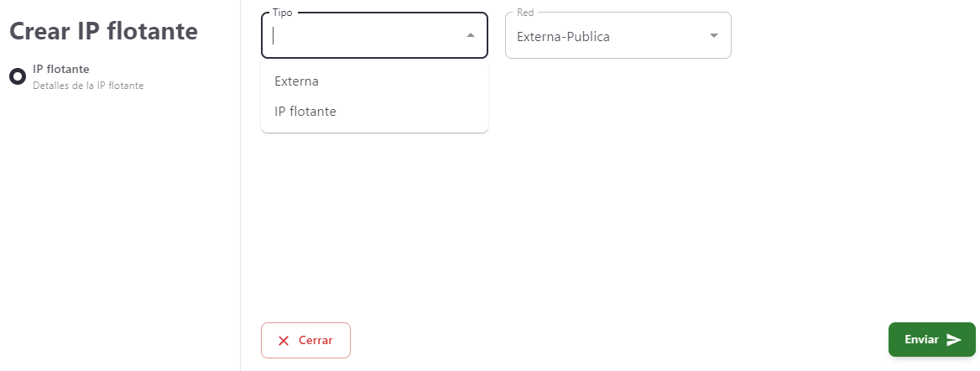This screenshot has width=980, height=371.
Task: Click the Crear IP flotante heading
Action: [x=103, y=31]
